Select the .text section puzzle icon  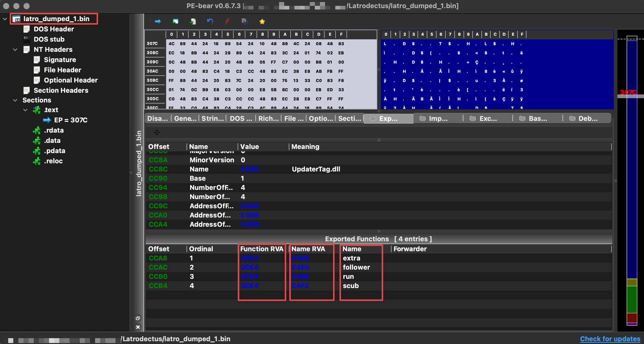(x=36, y=110)
